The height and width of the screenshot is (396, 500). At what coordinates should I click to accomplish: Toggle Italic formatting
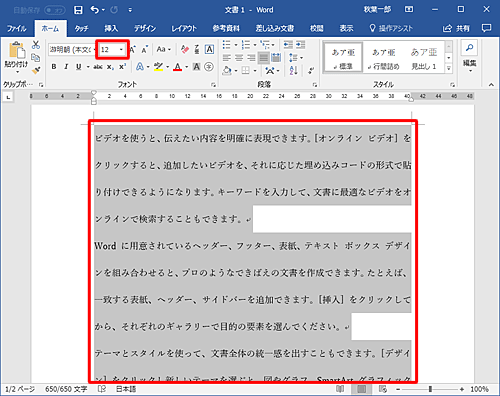tap(66, 67)
